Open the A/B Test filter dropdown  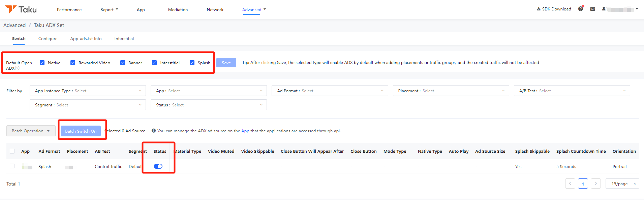coord(572,91)
